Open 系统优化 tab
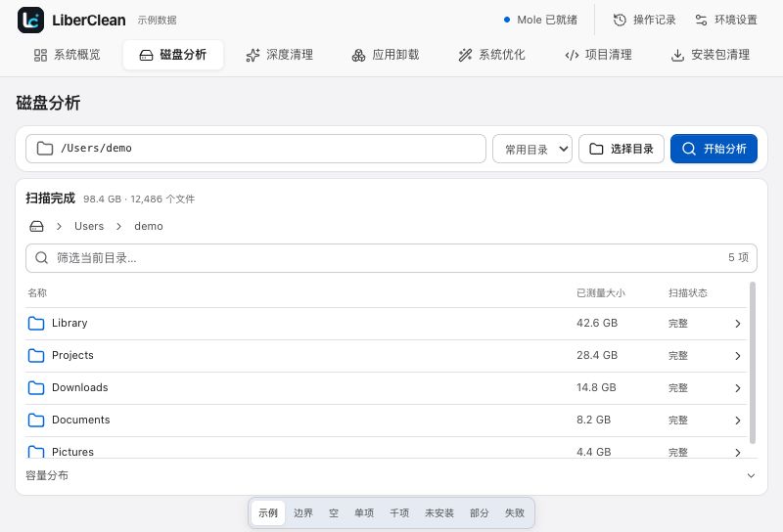This screenshot has width=783, height=532. point(491,55)
